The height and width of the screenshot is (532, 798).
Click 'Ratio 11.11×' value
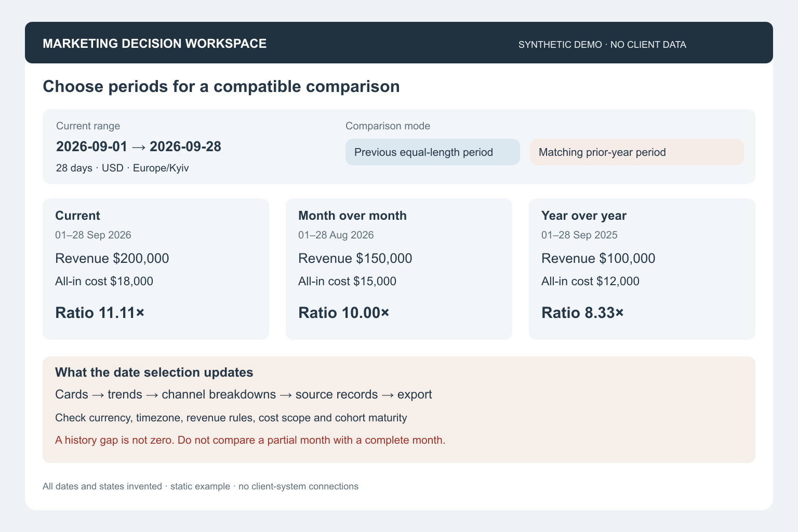(x=100, y=313)
